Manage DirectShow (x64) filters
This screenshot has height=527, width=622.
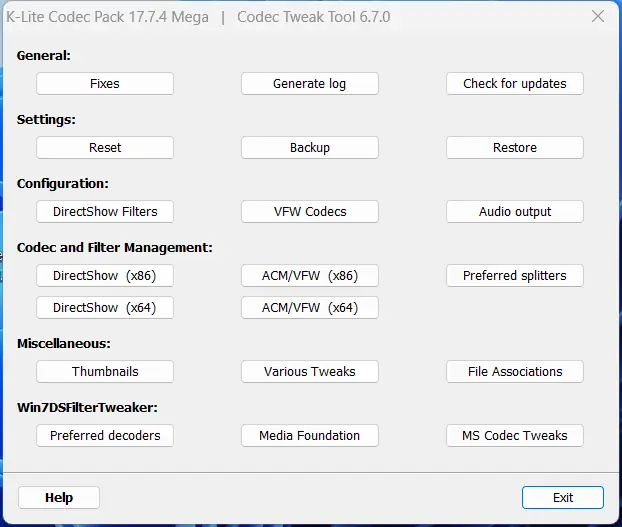105,308
